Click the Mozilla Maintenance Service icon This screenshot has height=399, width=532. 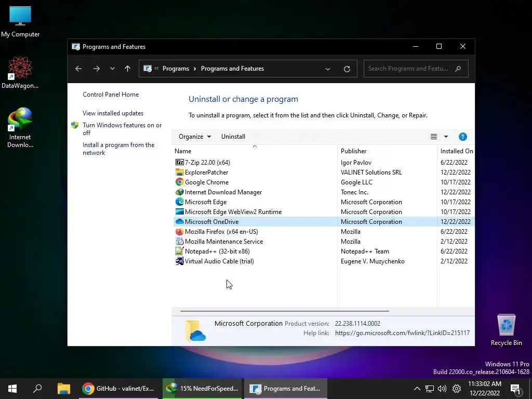tap(179, 241)
